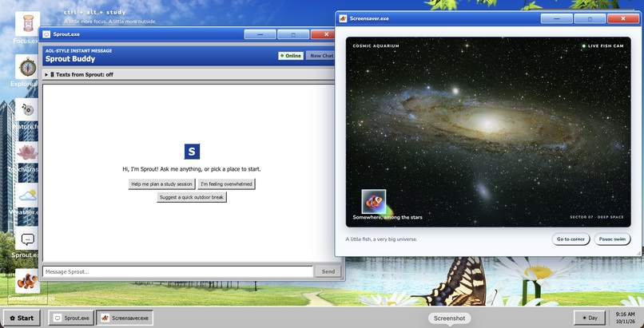Open the Nature.fm music disc icon
Screen dimensions: 644x328
tap(27, 109)
